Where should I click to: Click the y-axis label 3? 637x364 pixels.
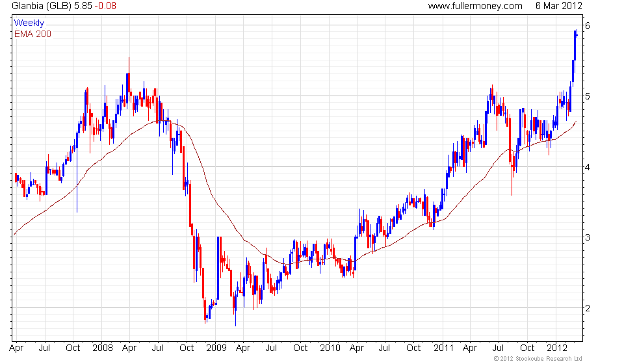coord(588,237)
